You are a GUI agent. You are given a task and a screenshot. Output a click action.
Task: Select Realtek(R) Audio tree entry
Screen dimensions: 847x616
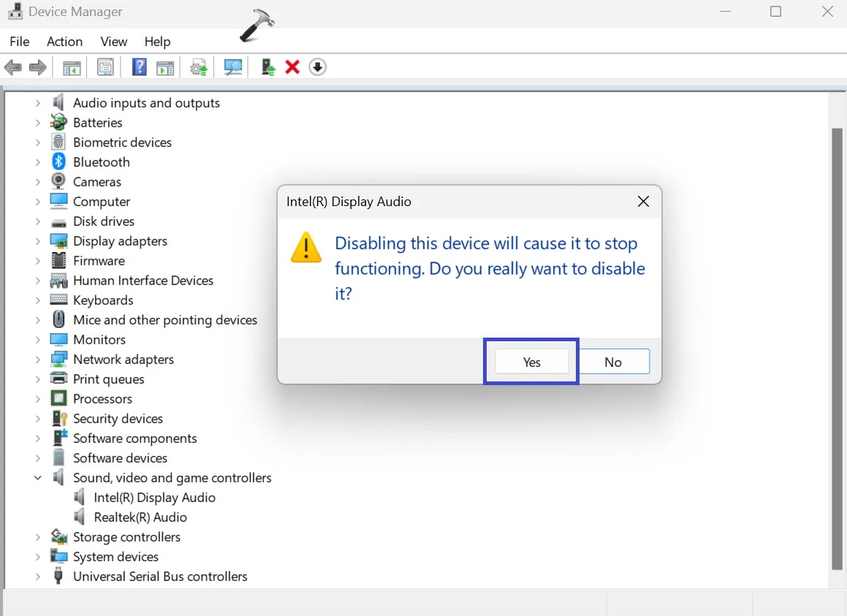140,517
